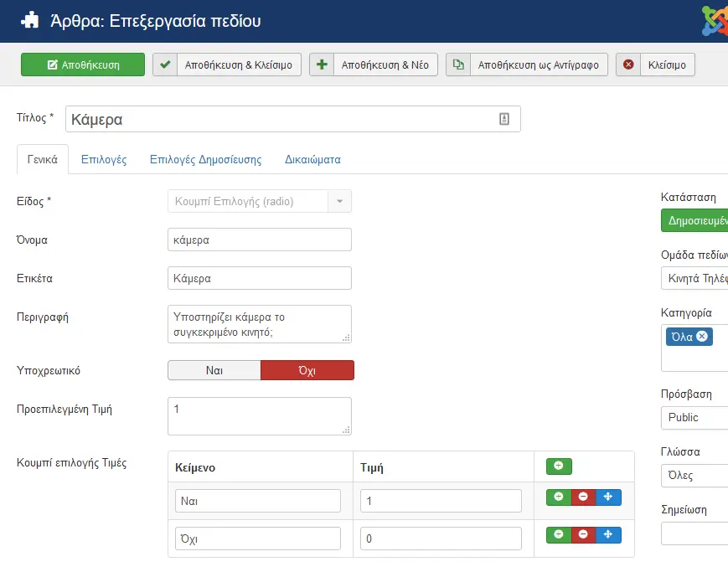Click the puzzle-piece icon in the header
The image size is (728, 572).
click(x=30, y=20)
